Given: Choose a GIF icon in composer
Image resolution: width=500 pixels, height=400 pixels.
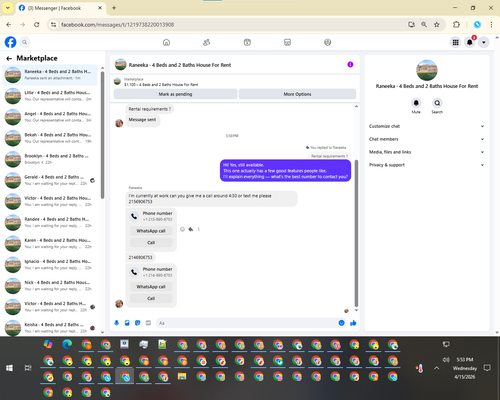Looking at the screenshot, I should click(x=148, y=323).
